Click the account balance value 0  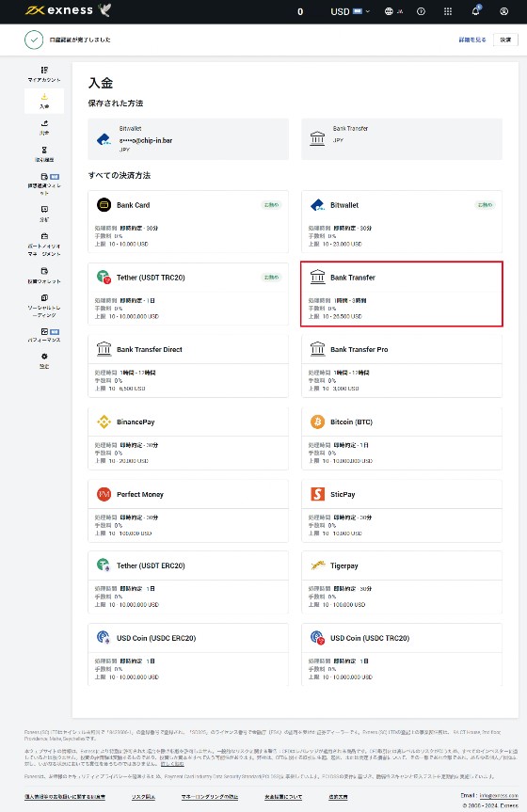coord(300,11)
